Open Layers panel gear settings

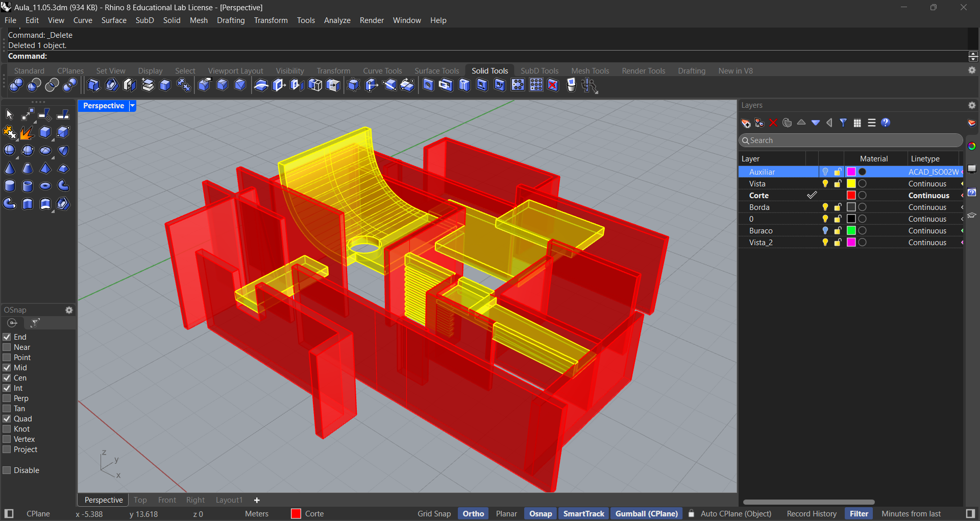tap(972, 105)
